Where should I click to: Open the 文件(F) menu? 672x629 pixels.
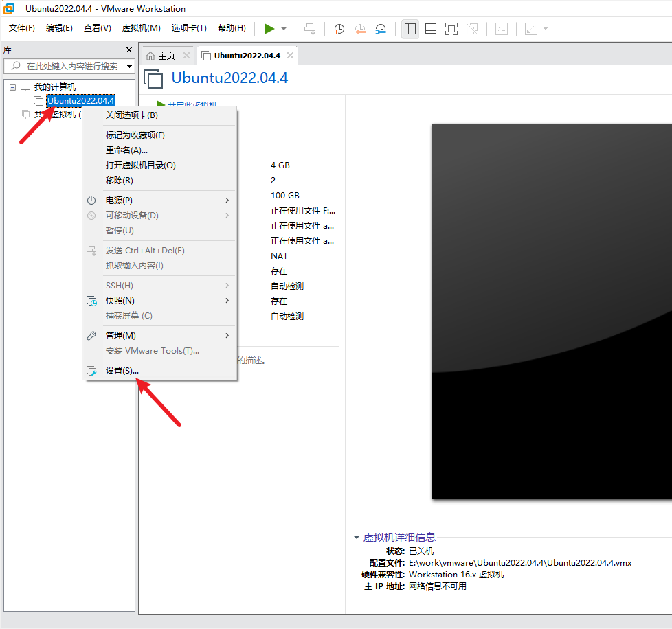pos(22,28)
